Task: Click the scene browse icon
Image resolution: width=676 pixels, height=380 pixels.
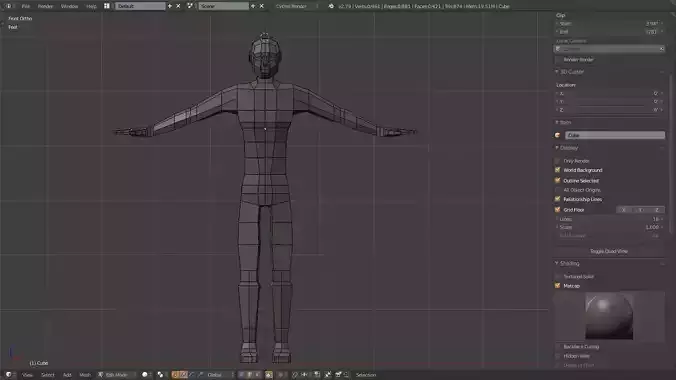Action: pyautogui.click(x=190, y=6)
